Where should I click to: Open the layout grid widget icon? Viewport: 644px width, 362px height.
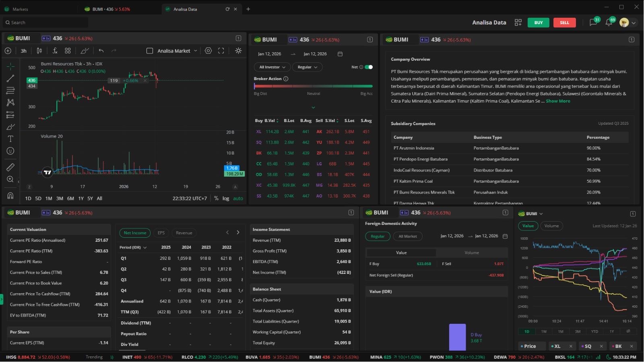tap(518, 23)
